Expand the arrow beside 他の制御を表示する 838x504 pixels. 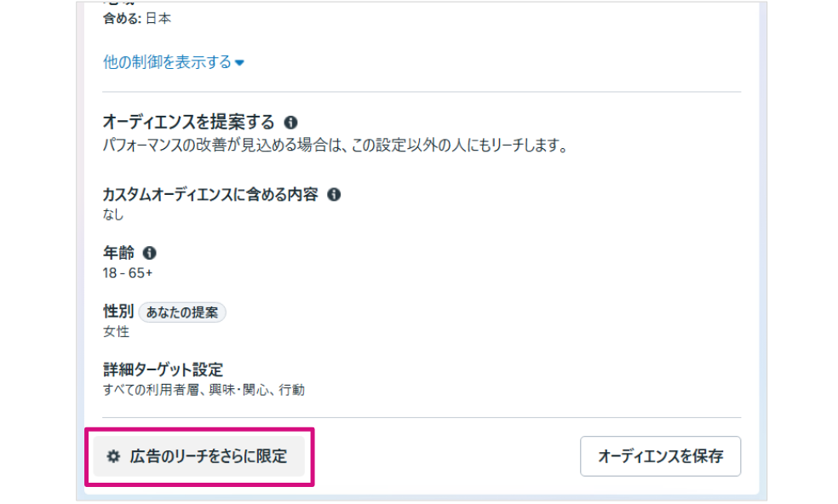click(240, 63)
